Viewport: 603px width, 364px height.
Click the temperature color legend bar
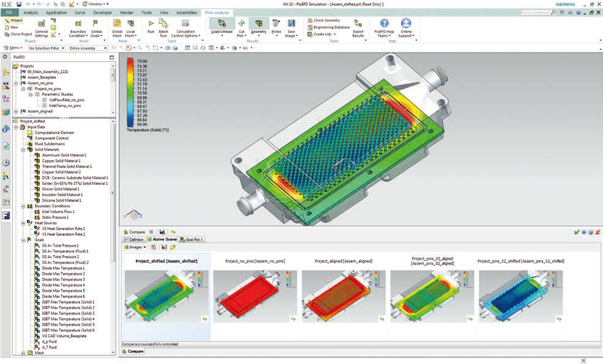pyautogui.click(x=130, y=92)
